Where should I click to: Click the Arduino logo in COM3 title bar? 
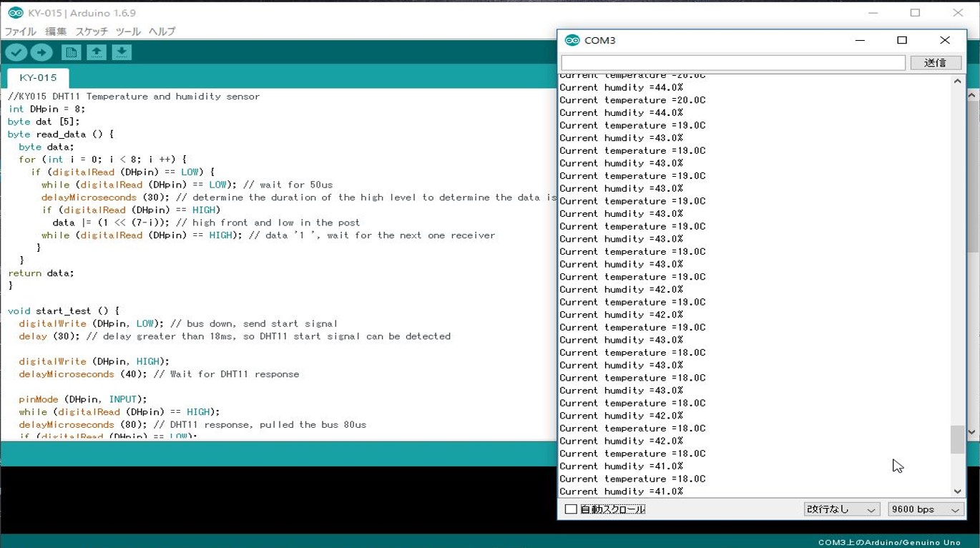[572, 40]
